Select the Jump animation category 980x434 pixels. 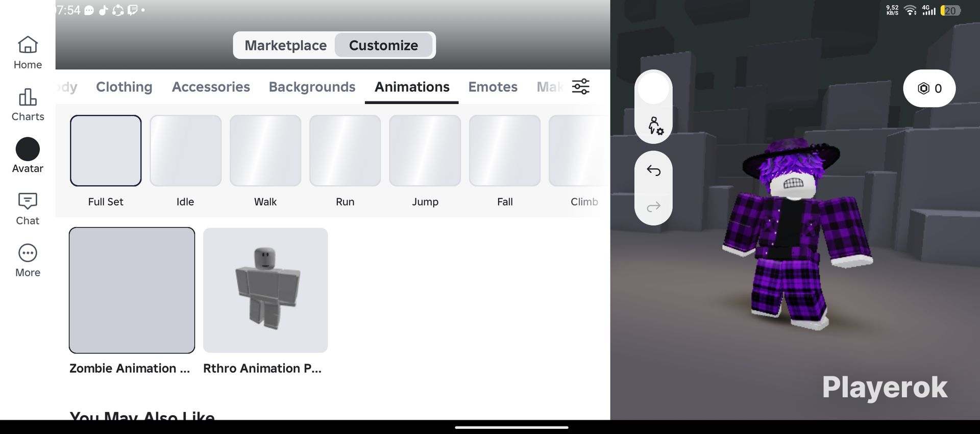[425, 161]
